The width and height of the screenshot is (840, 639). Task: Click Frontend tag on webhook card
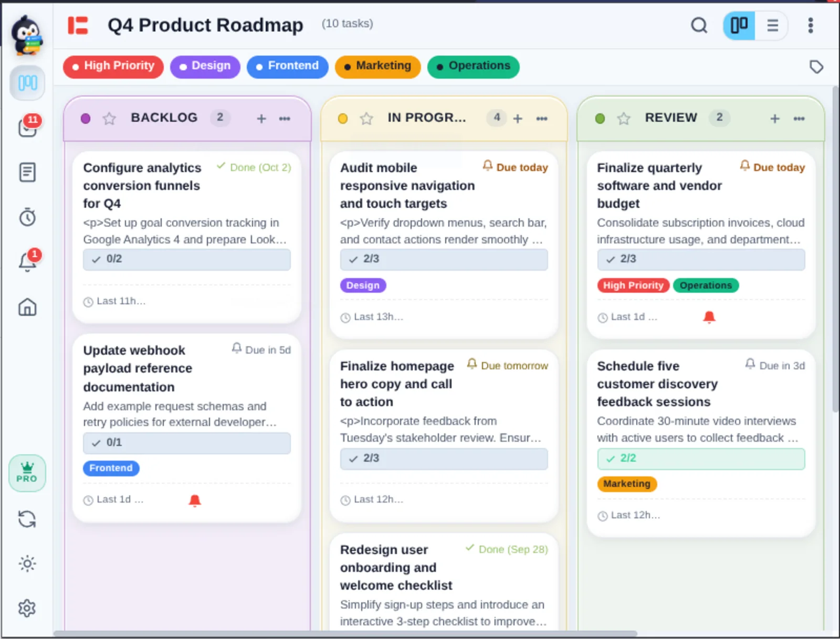[x=111, y=468]
